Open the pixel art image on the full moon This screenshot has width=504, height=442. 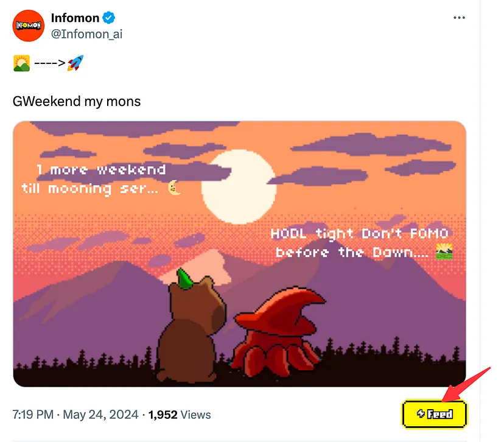(x=239, y=187)
